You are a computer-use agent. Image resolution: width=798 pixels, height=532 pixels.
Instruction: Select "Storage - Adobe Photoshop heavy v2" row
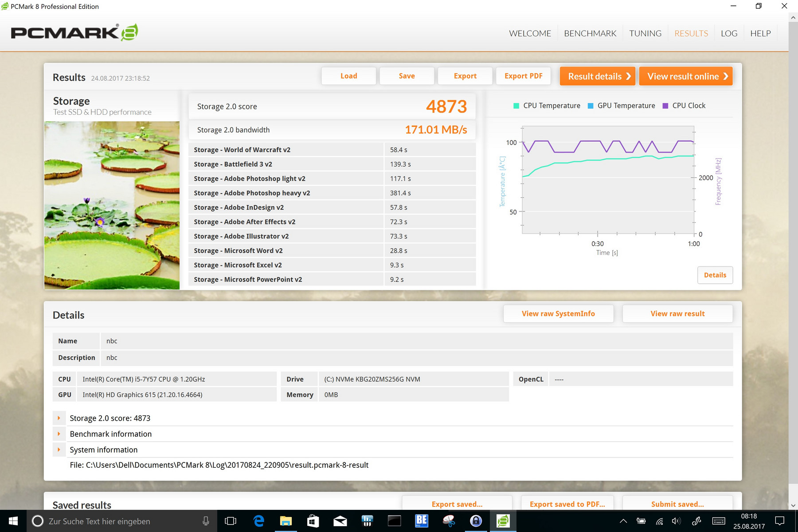332,193
